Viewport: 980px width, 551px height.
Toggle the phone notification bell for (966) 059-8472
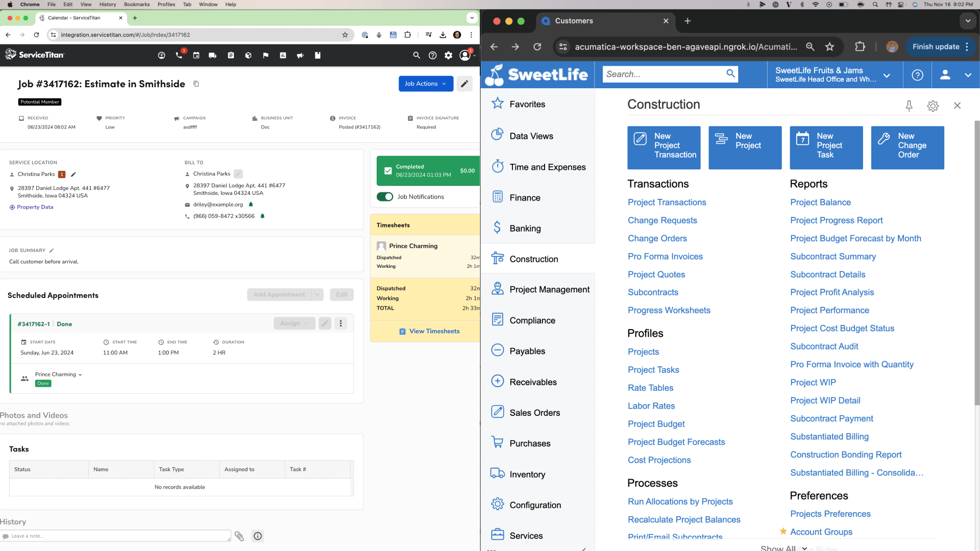point(262,216)
